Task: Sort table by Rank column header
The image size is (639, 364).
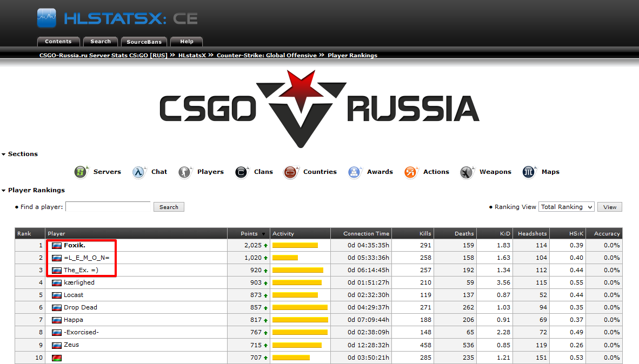Action: point(24,234)
